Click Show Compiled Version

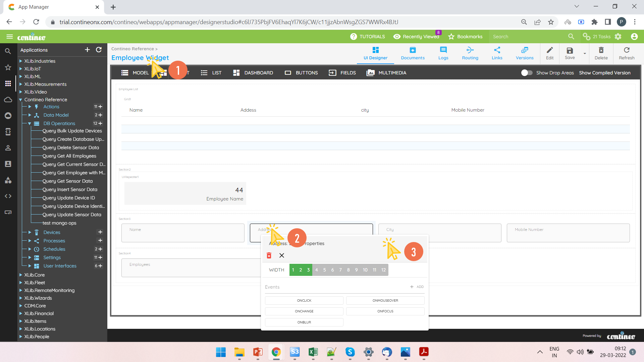pyautogui.click(x=604, y=73)
